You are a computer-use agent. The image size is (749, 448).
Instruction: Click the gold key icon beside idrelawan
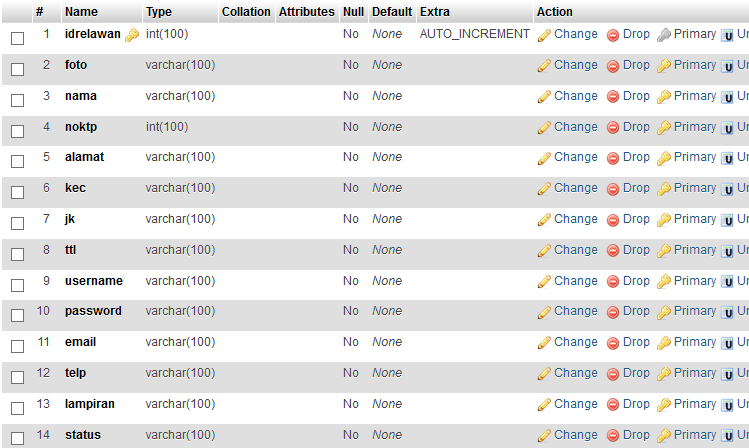pyautogui.click(x=132, y=35)
